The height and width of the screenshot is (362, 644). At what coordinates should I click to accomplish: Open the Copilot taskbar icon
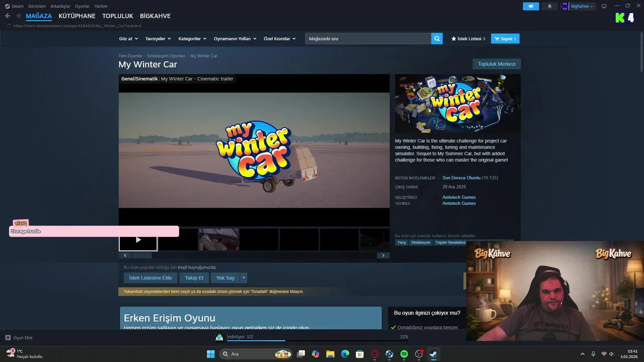click(315, 354)
